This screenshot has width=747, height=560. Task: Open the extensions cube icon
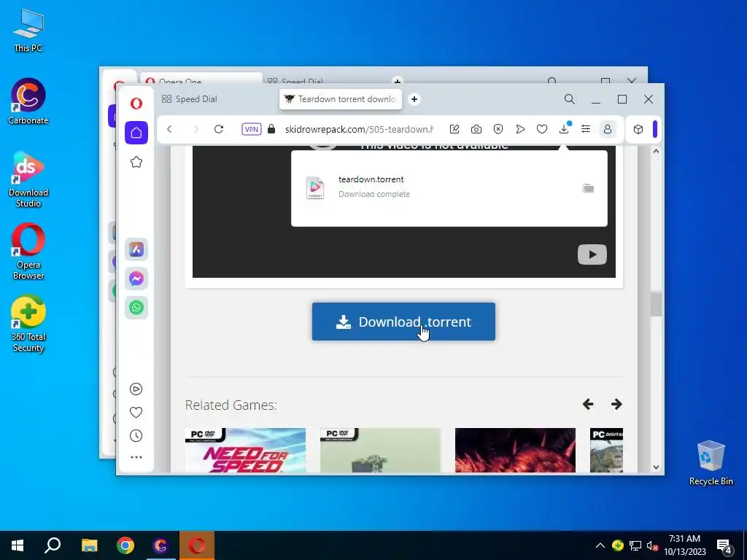(x=638, y=129)
